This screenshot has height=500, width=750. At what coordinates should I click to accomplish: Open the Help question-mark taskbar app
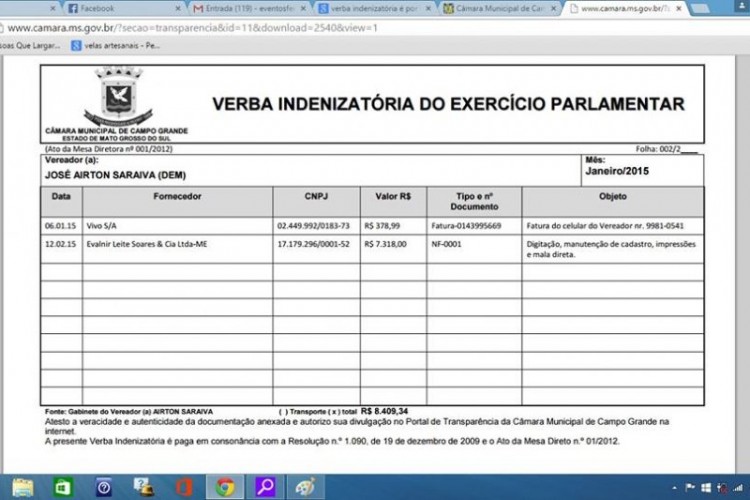pos(103,487)
